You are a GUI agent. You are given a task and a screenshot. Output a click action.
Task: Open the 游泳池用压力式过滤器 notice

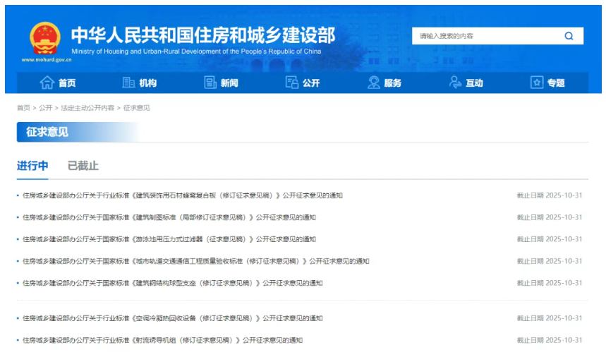(x=169, y=239)
